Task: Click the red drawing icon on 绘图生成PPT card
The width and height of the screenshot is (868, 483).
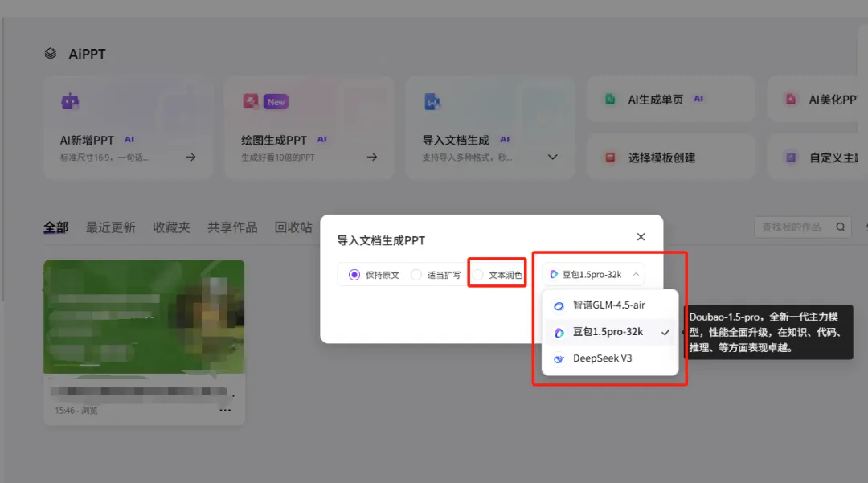Action: pyautogui.click(x=251, y=102)
